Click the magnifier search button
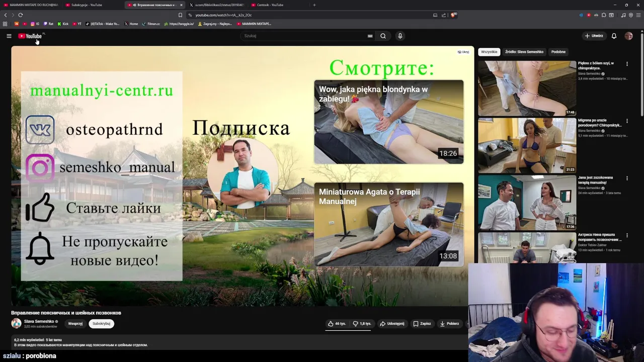Image resolution: width=644 pixels, height=362 pixels. (383, 36)
